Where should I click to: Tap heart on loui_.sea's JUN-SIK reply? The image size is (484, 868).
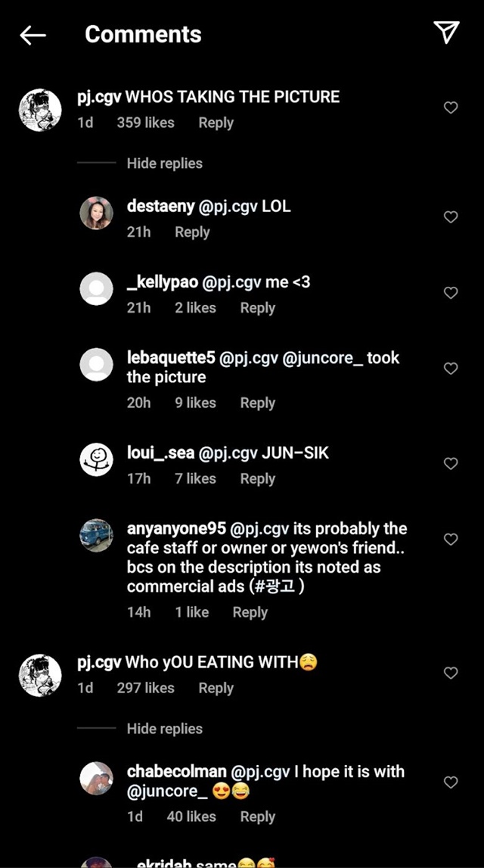coord(451,463)
